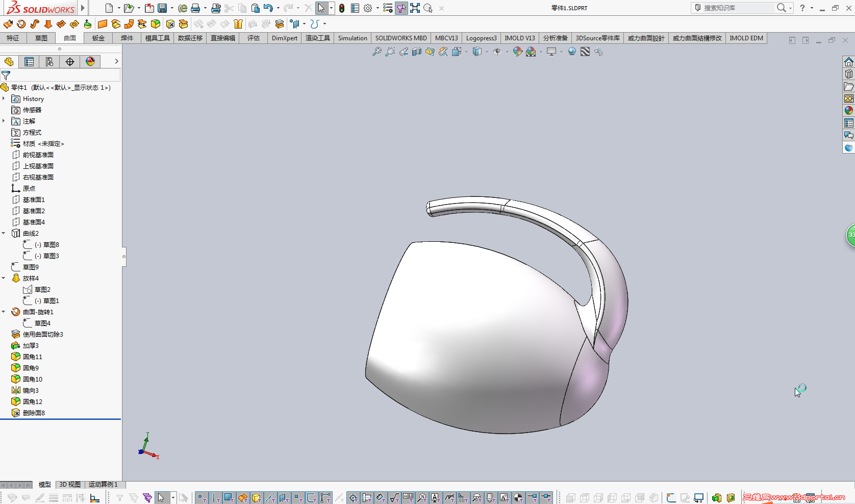Open the DimXpertManager crosshair tab

[70, 62]
